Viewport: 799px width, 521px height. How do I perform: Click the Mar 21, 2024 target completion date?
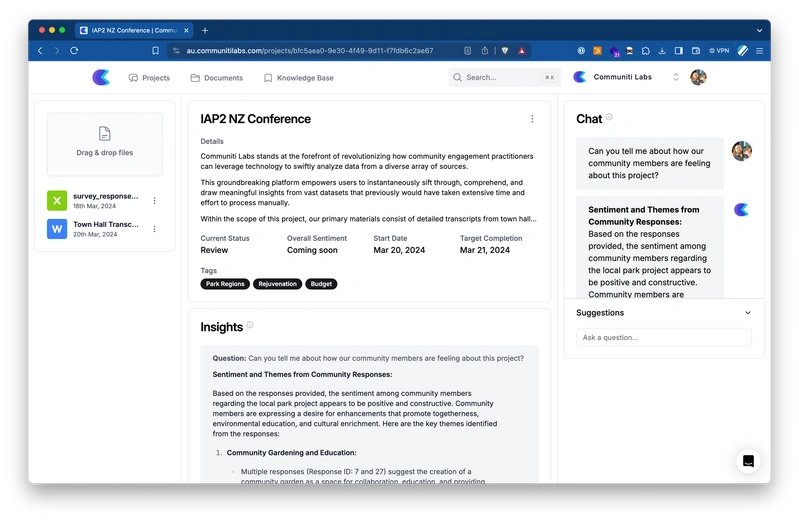click(485, 250)
